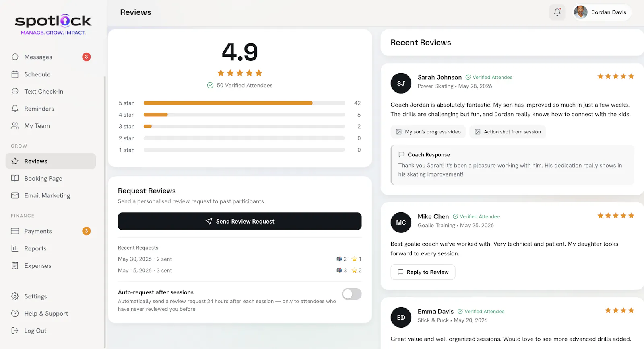Image resolution: width=644 pixels, height=349 pixels.
Task: Click the Reports bar chart icon
Action: 15,248
